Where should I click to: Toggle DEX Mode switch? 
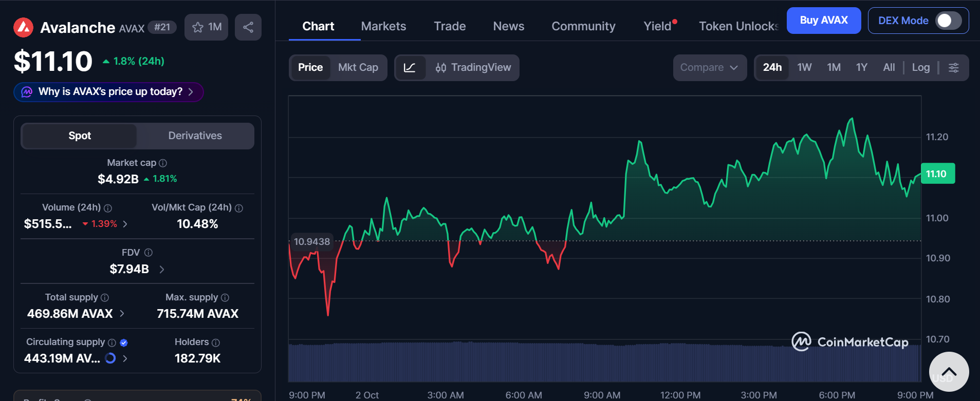coord(949,21)
